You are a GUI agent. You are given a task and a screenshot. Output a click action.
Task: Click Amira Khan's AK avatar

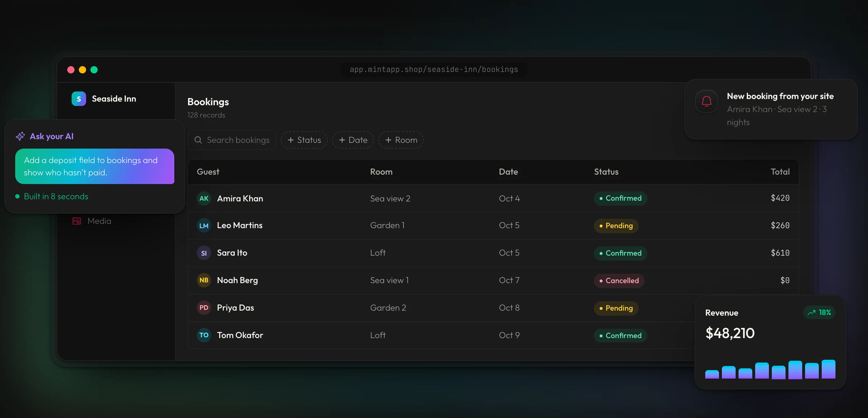click(204, 199)
